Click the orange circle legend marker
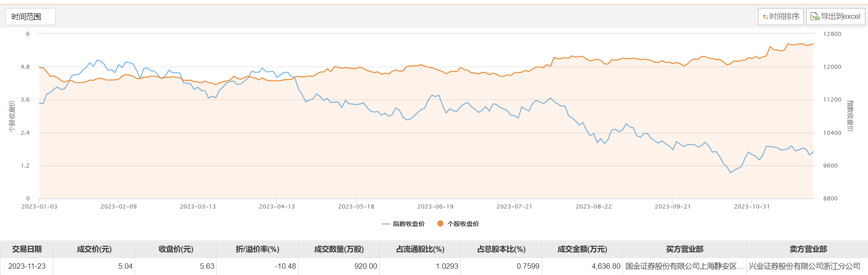Viewport: 868px width, 275px height. [x=440, y=223]
